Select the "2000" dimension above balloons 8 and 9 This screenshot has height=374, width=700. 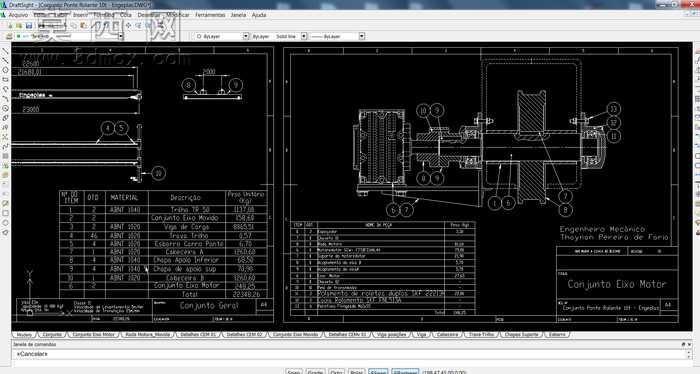click(x=209, y=71)
